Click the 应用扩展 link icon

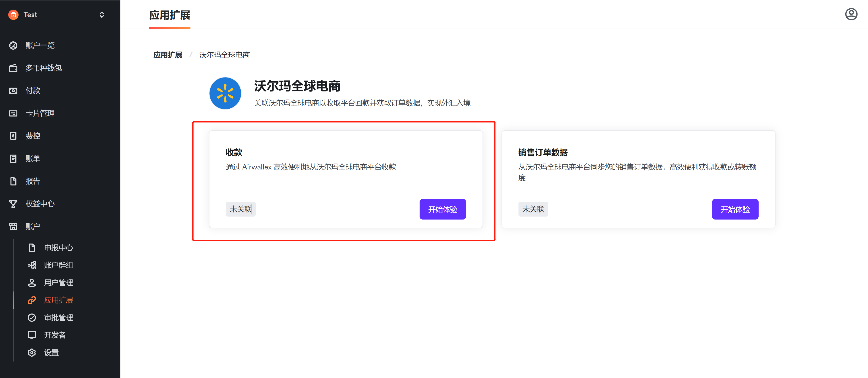pos(32,300)
